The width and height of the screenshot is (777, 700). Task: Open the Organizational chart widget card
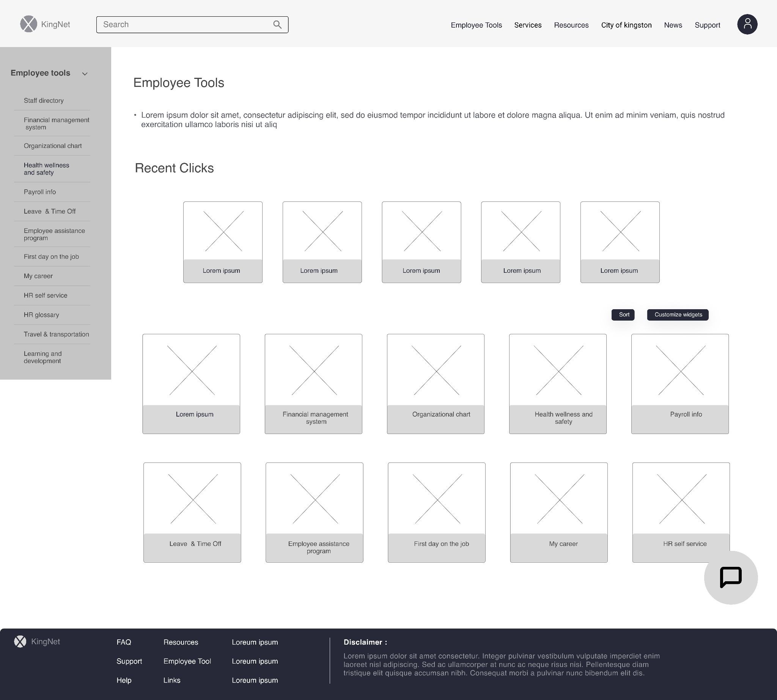tap(436, 384)
